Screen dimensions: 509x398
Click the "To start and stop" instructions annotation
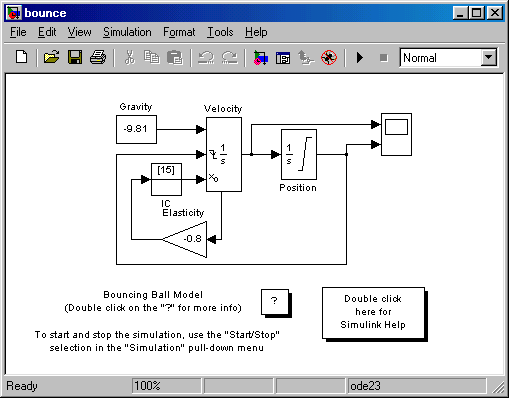pos(157,341)
